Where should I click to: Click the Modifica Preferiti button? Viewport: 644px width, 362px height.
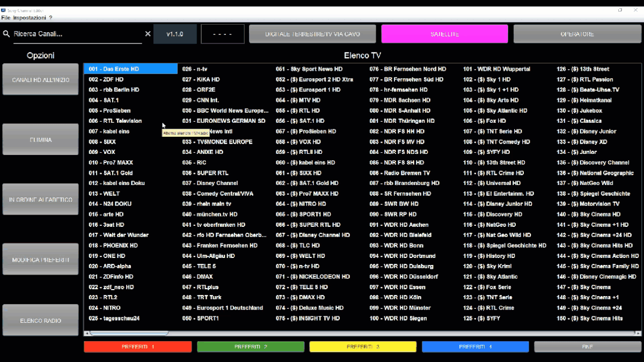[41, 260]
